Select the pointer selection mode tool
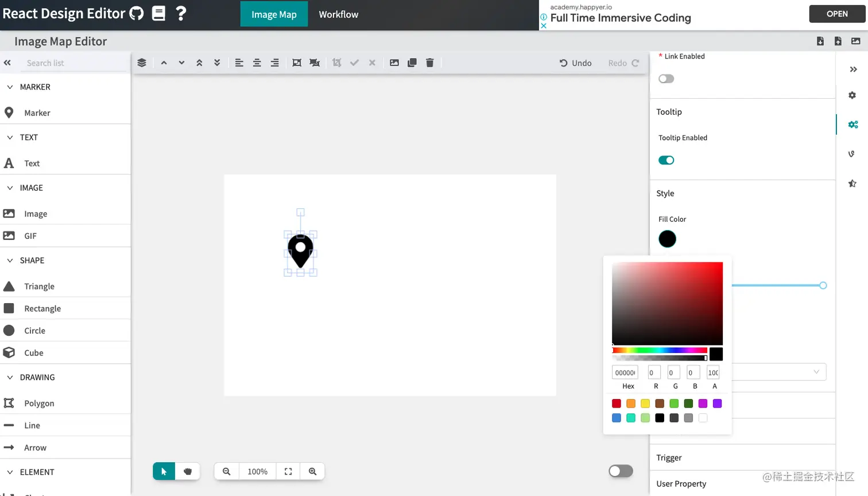 (164, 471)
